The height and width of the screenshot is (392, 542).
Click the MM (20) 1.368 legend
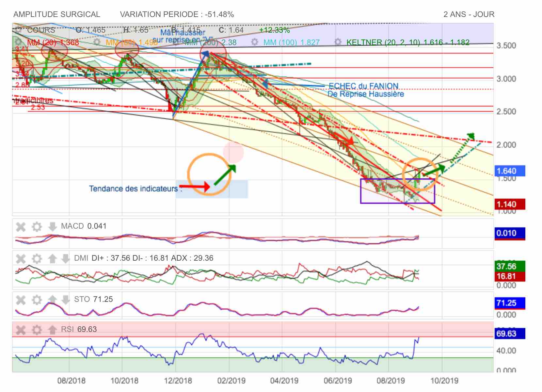pyautogui.click(x=53, y=42)
